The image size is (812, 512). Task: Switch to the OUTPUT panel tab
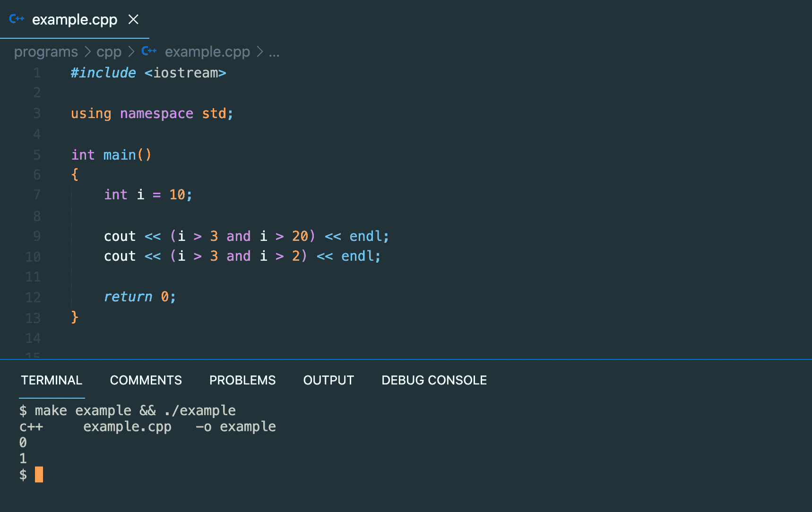tap(328, 380)
